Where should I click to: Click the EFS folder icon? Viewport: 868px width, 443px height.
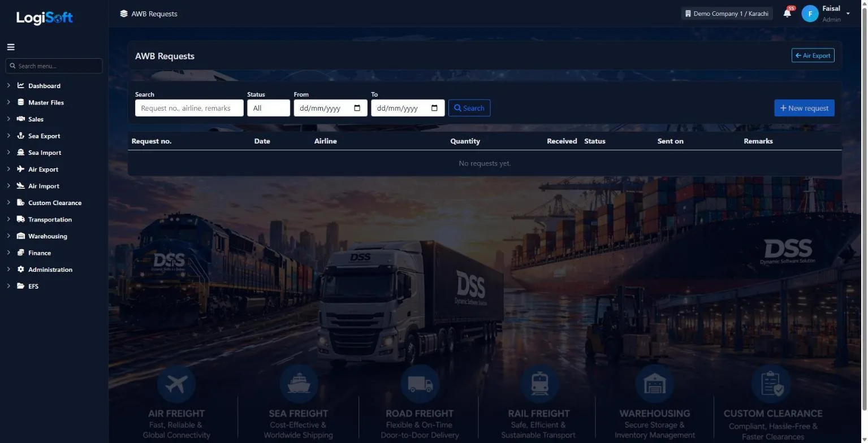pos(21,286)
